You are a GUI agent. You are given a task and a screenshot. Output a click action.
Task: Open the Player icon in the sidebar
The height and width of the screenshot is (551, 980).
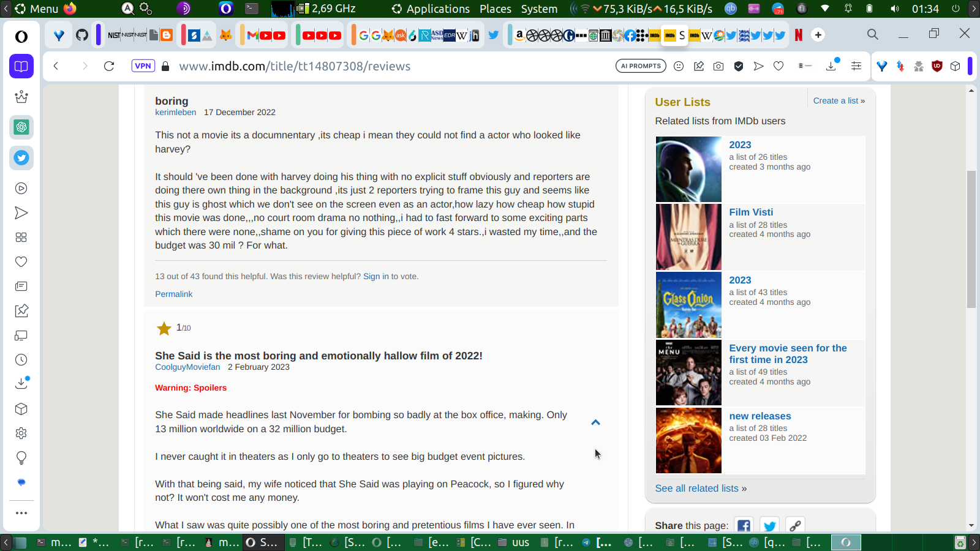click(21, 189)
